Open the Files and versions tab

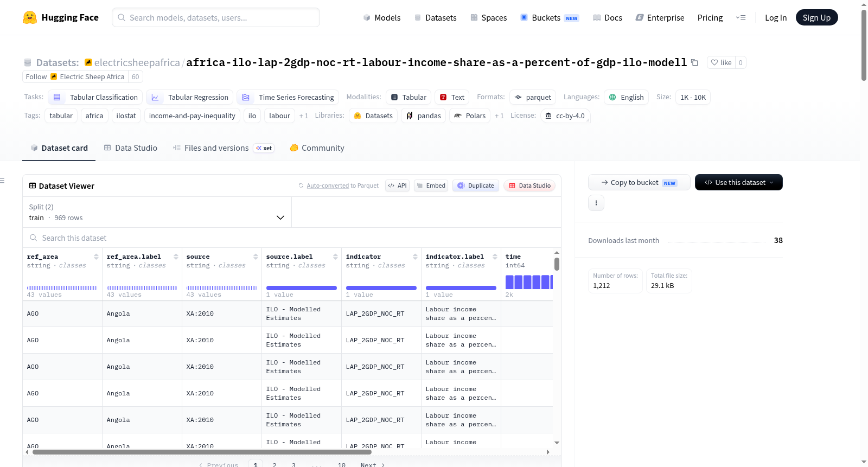[224, 148]
